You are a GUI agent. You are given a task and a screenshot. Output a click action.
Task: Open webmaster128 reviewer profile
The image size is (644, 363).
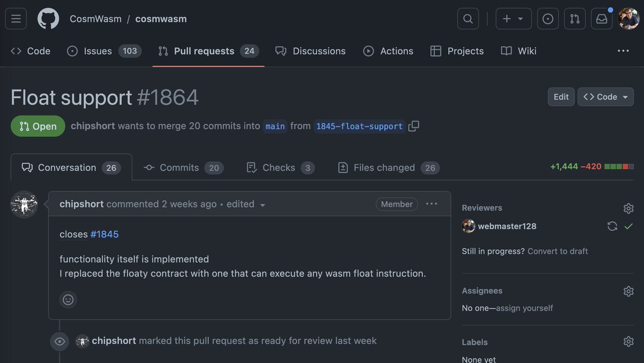(507, 226)
